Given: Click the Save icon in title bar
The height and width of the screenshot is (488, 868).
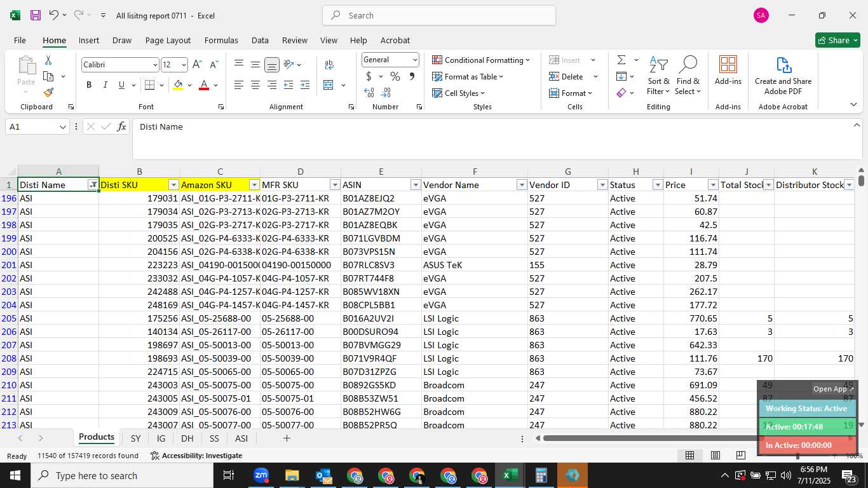Looking at the screenshot, I should [36, 15].
